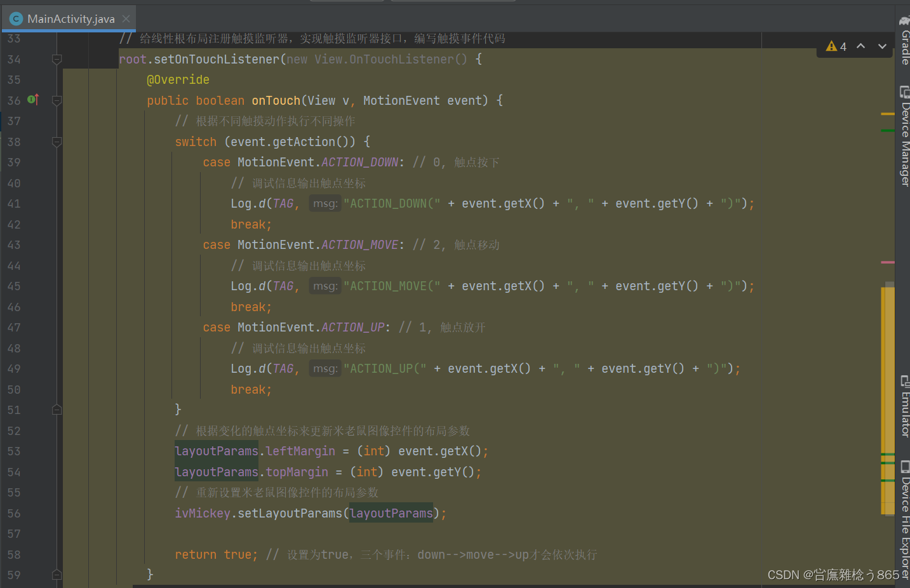910x588 pixels.
Task: Click the ACTION_DOWN constant in the case
Action: click(360, 163)
